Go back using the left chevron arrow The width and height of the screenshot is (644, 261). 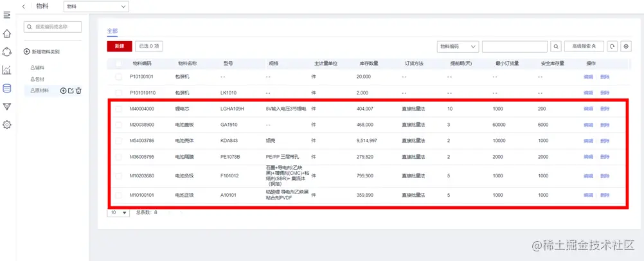24,6
